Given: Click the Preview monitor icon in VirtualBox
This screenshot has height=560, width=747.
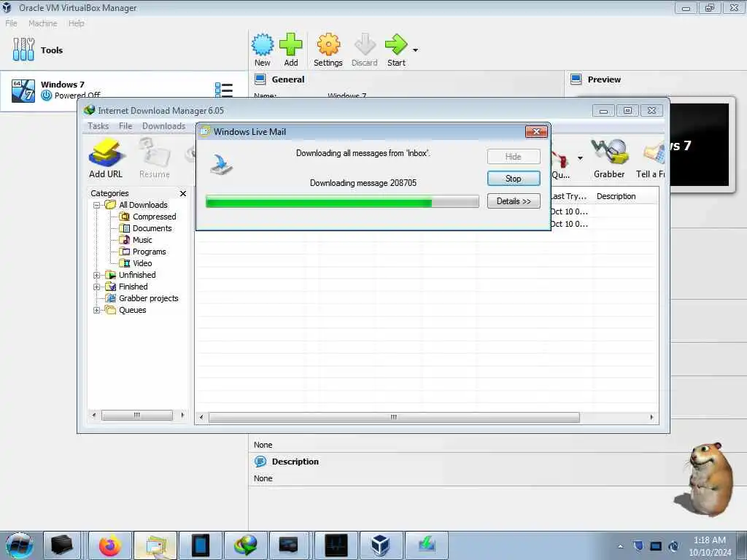Looking at the screenshot, I should coord(576,79).
